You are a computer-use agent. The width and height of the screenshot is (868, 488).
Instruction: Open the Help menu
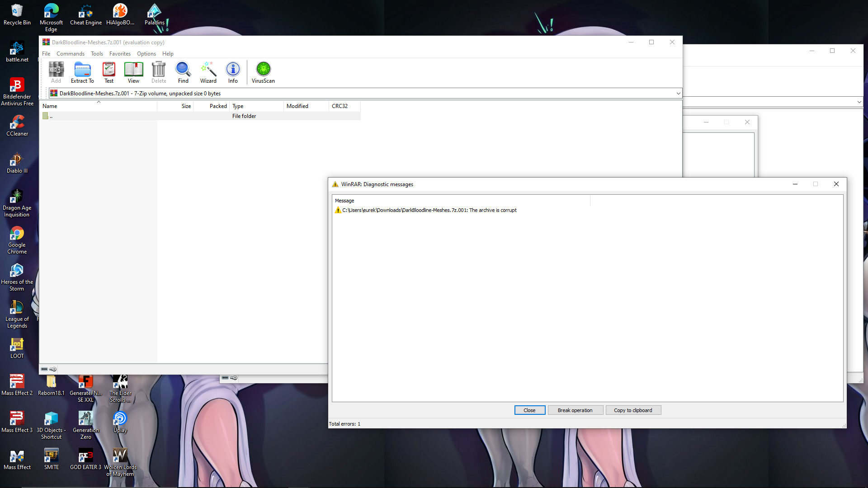coord(168,53)
